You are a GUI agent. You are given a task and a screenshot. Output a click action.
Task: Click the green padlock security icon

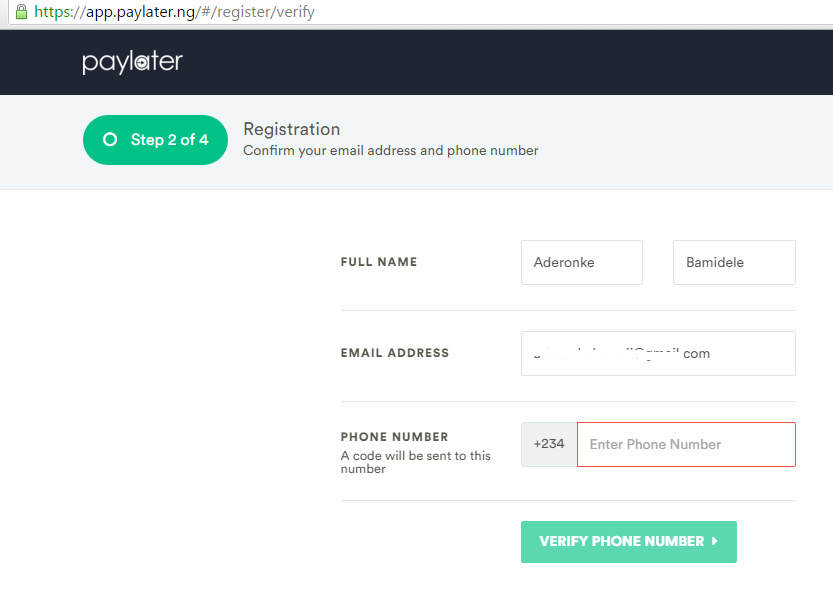click(21, 12)
